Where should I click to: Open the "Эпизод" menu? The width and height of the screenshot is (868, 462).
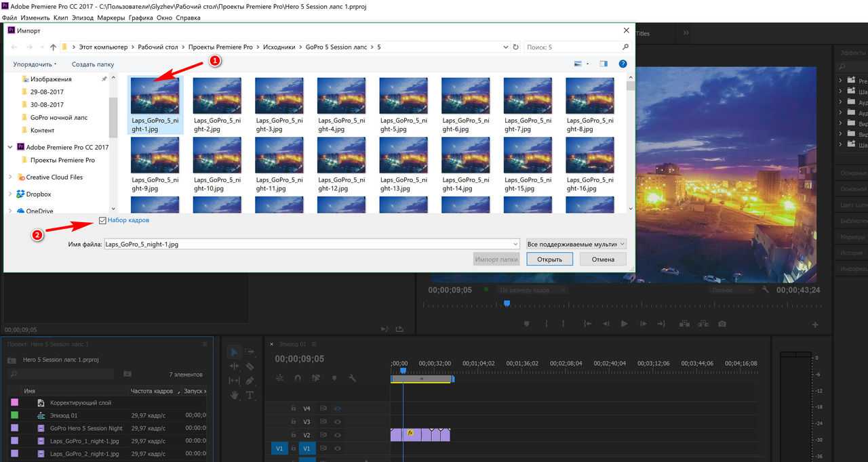(81, 17)
